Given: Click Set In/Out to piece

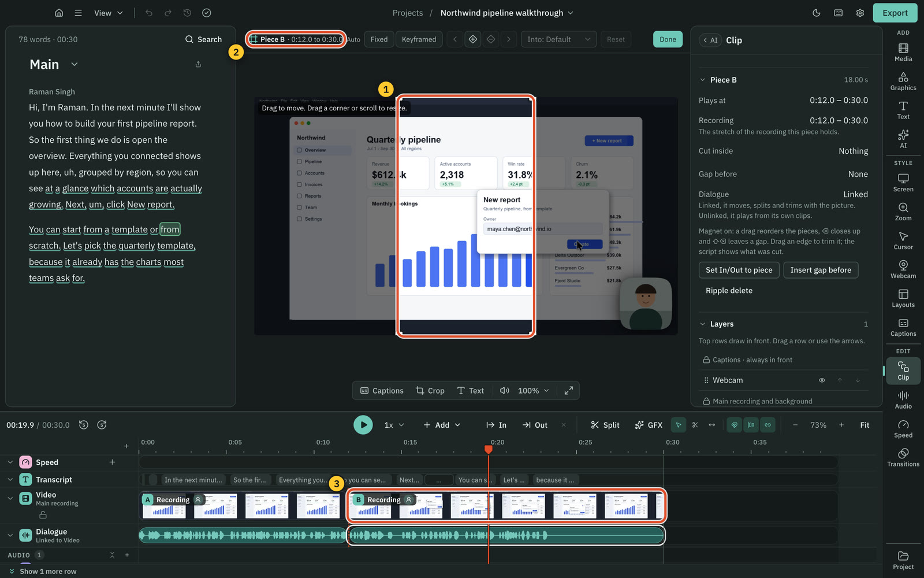Looking at the screenshot, I should (739, 270).
